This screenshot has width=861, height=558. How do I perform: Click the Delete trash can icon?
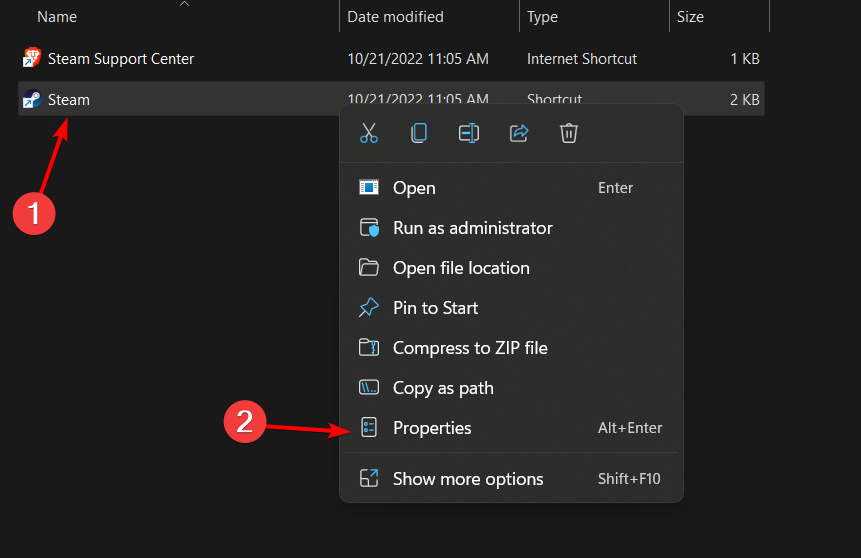click(569, 133)
